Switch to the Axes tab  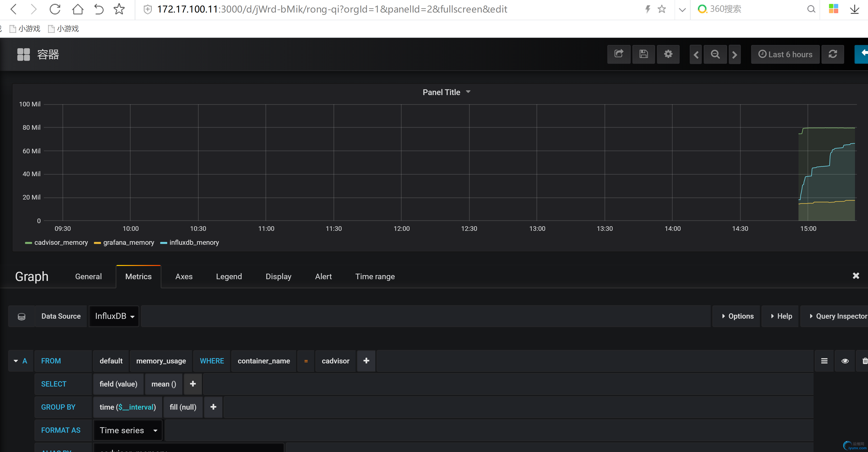click(x=184, y=276)
